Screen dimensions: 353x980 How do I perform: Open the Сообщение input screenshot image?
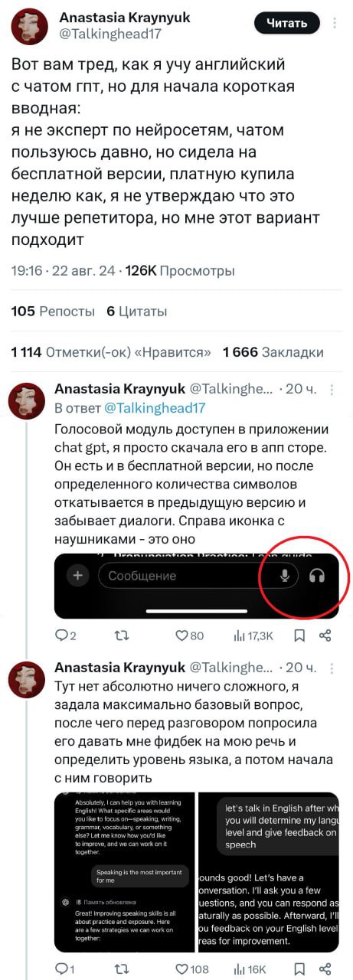(197, 585)
